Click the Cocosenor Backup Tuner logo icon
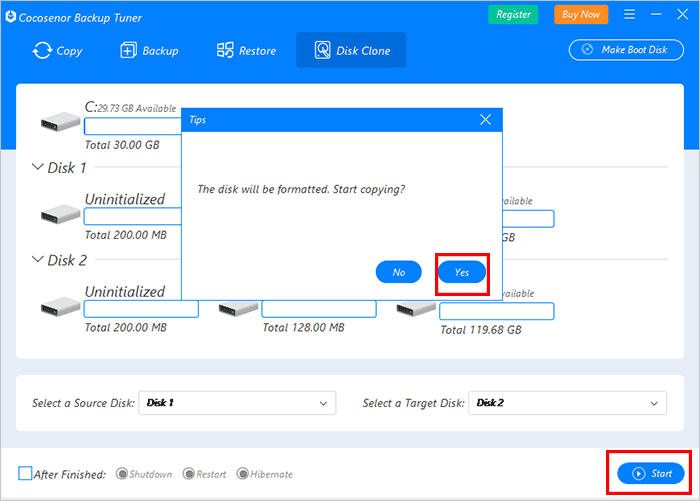 [11, 17]
